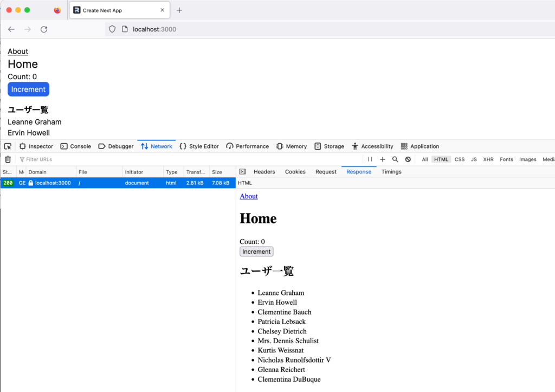
Task: Open the Cookies tab of request details
Action: [x=295, y=172]
